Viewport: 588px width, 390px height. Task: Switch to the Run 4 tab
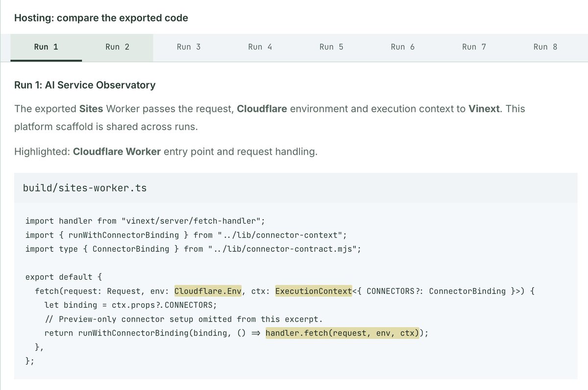260,47
